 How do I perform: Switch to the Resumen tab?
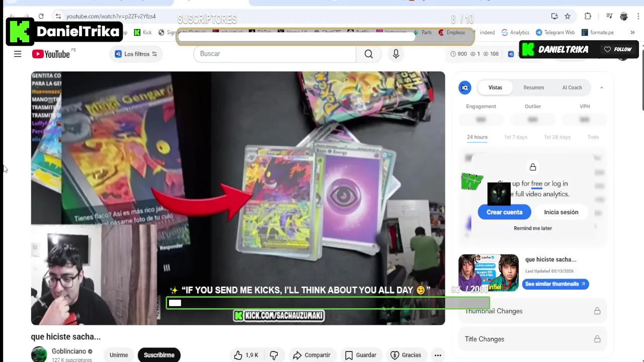(533, 87)
